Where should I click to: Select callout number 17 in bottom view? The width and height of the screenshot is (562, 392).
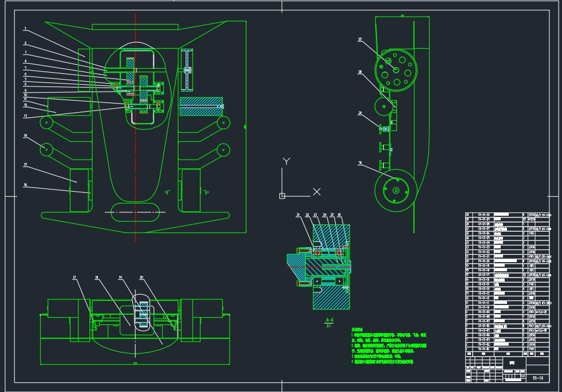(74, 278)
